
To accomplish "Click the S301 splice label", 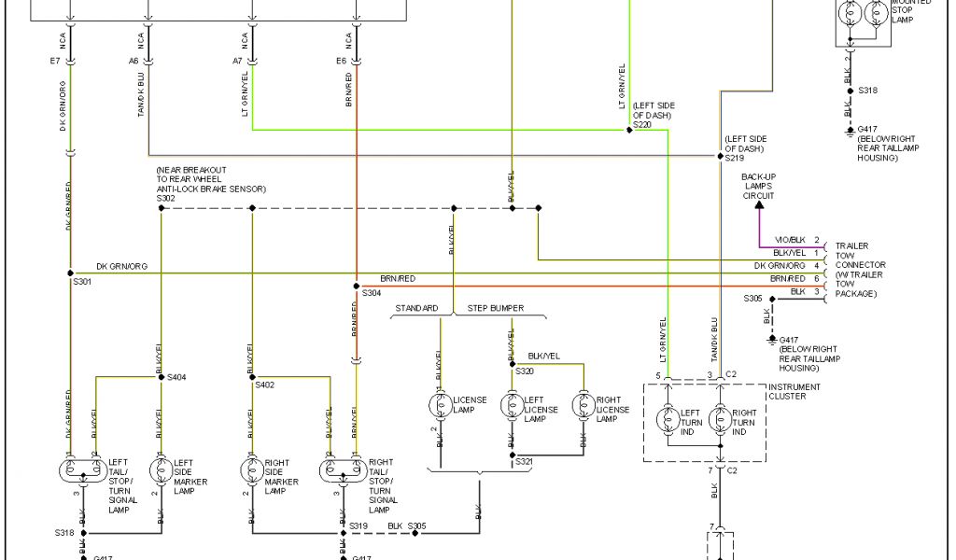I will [83, 281].
